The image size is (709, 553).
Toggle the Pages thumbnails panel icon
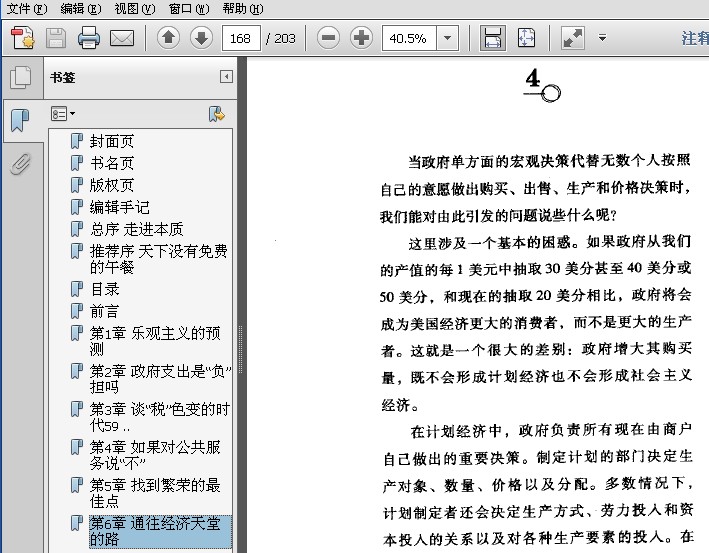pyautogui.click(x=19, y=78)
